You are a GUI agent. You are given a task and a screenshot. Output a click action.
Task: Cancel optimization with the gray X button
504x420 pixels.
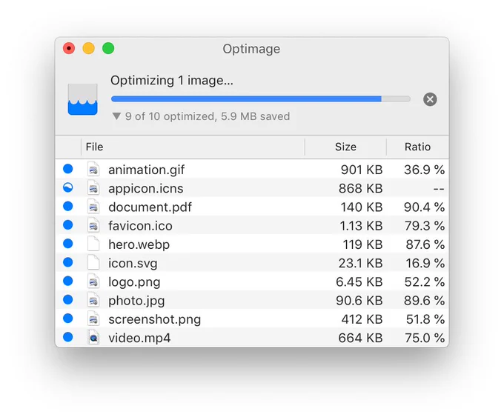click(x=430, y=99)
